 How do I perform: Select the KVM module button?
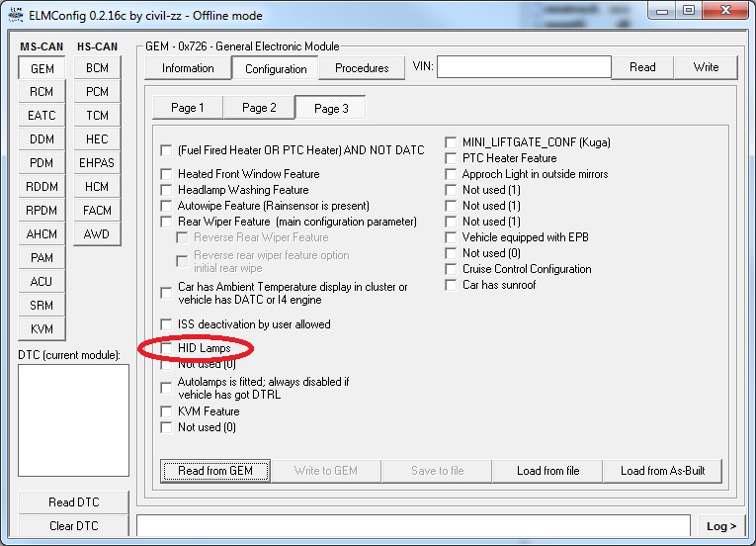point(42,329)
